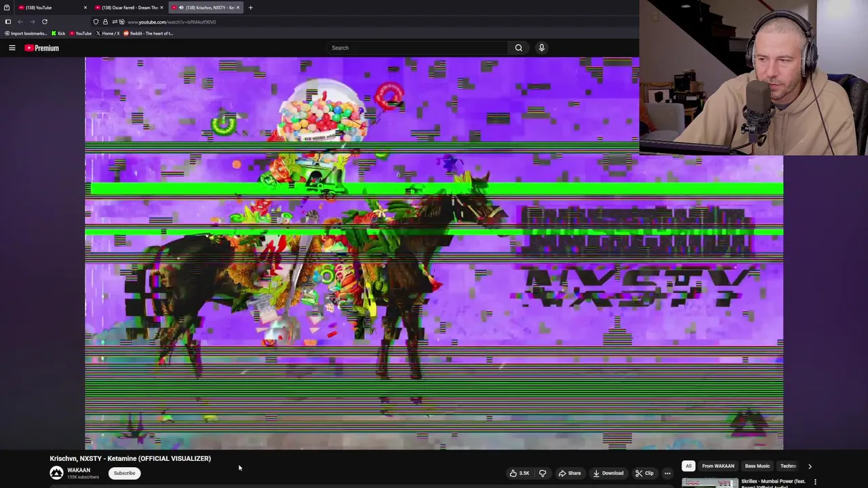Open the Reddit bookmark
The height and width of the screenshot is (488, 868).
(148, 33)
